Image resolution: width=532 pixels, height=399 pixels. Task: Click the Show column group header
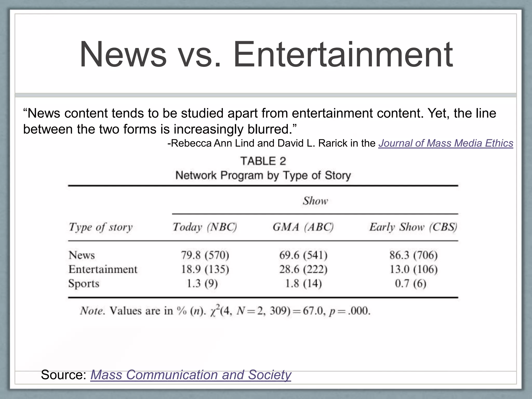coord(315,201)
